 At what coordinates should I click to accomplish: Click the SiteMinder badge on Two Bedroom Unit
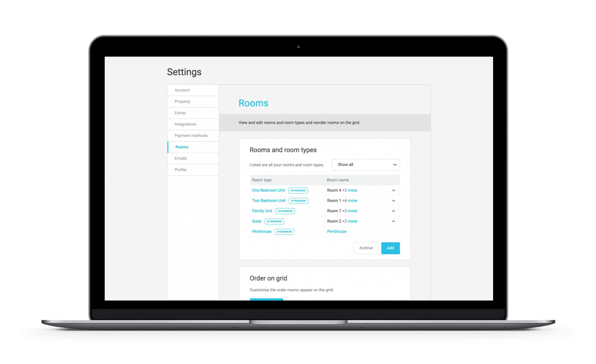pyautogui.click(x=298, y=201)
